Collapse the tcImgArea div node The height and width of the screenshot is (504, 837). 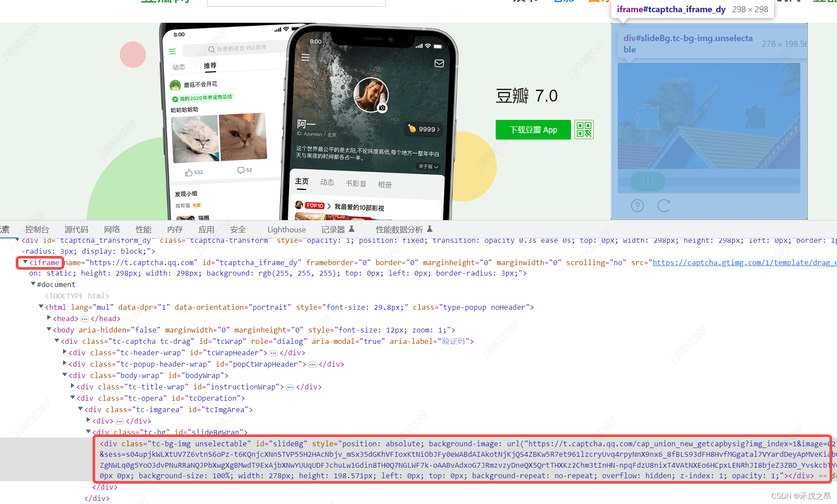[x=80, y=409]
